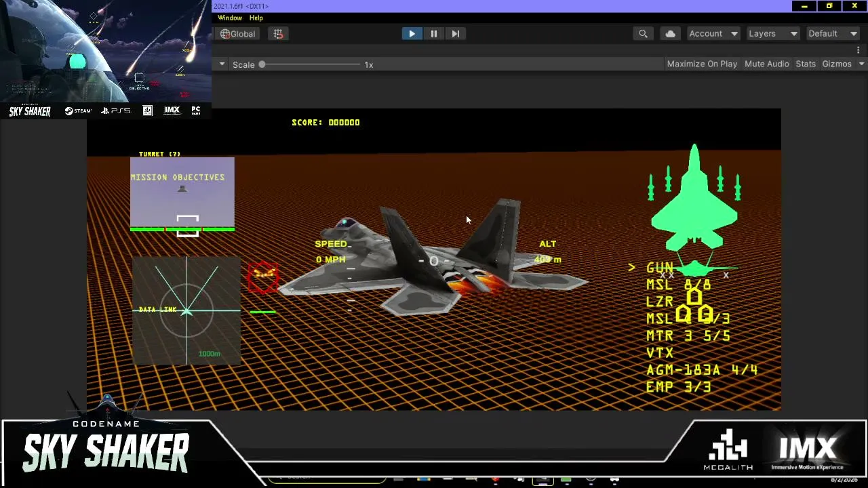The height and width of the screenshot is (488, 868).
Task: Click the green aircraft loadout silhouette
Action: click(694, 198)
